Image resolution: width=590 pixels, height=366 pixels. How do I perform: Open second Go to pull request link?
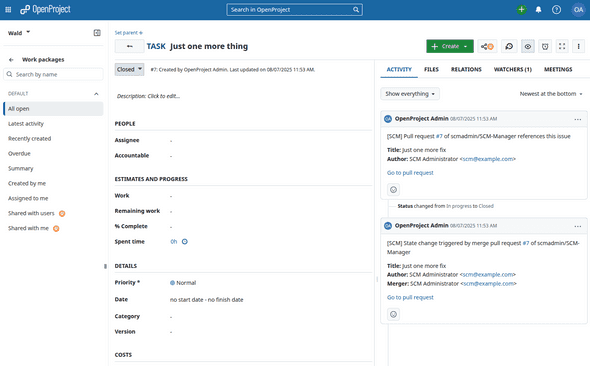pyautogui.click(x=410, y=297)
